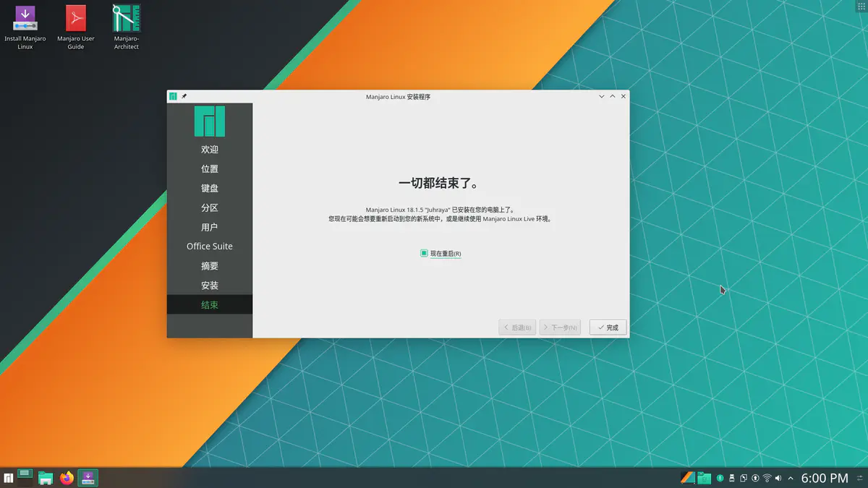
Task: Click the 后退(B) button
Action: (x=517, y=328)
